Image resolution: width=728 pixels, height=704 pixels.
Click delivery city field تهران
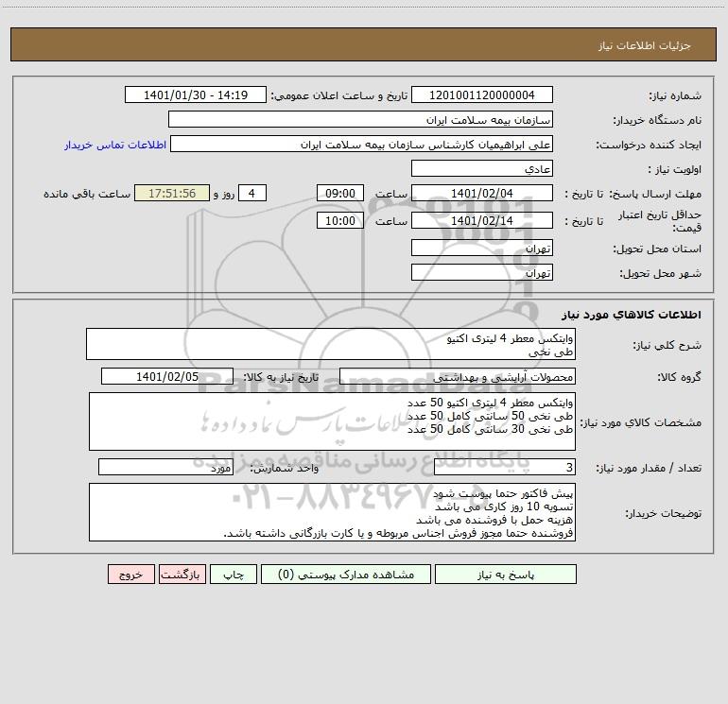point(482,272)
